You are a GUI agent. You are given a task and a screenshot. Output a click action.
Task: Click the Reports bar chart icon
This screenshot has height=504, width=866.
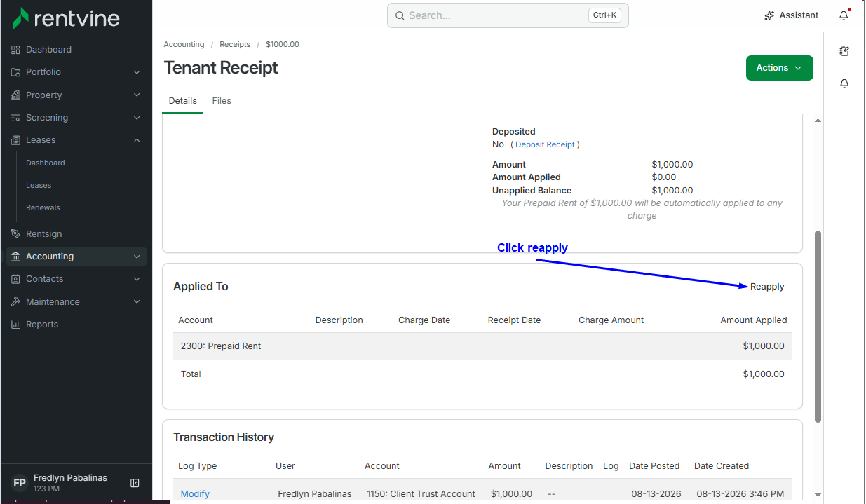pos(15,325)
